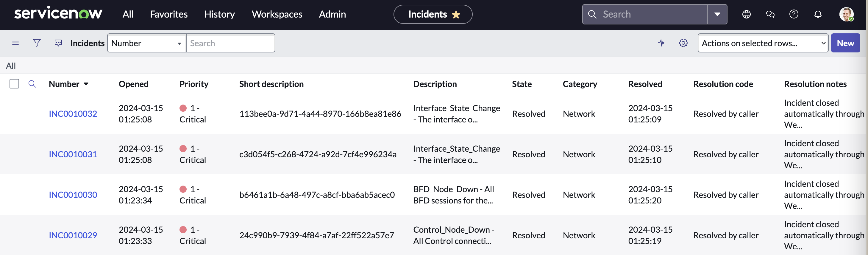Show the filter funnel options
This screenshot has height=255, width=868.
pyautogui.click(x=37, y=43)
